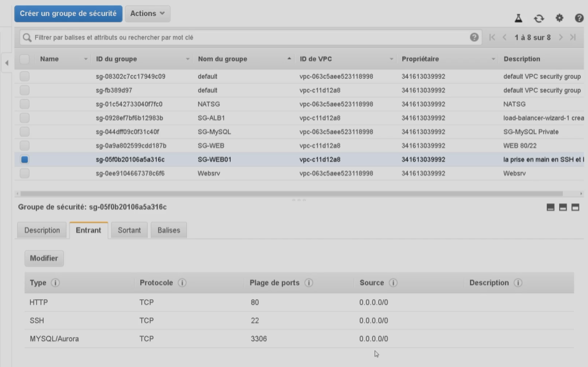Click the HTTP rule type cell
Image resolution: width=588 pixels, height=367 pixels.
coord(39,302)
